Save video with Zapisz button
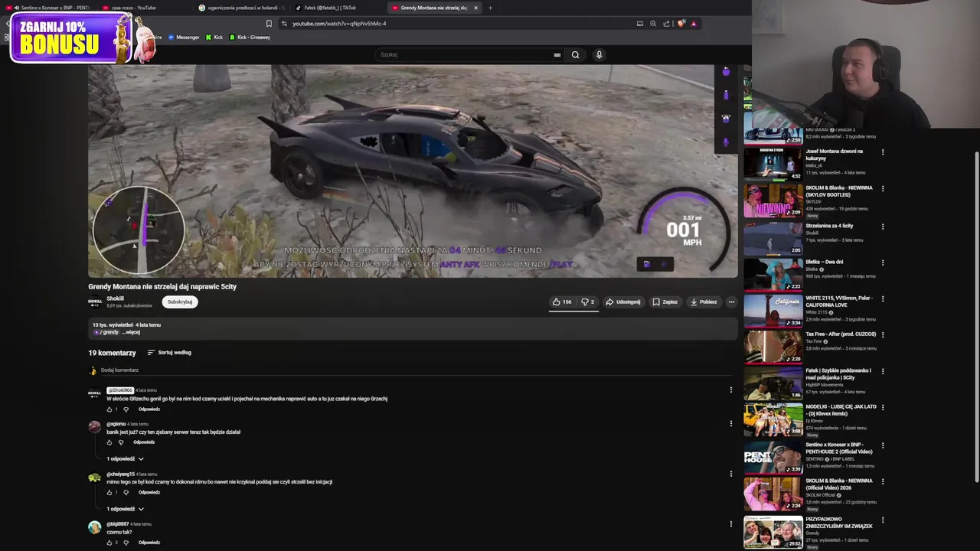The image size is (980, 551). 665,302
